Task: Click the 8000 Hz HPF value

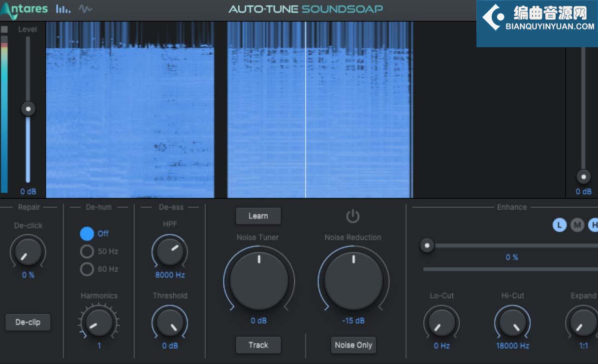Action: [170, 275]
